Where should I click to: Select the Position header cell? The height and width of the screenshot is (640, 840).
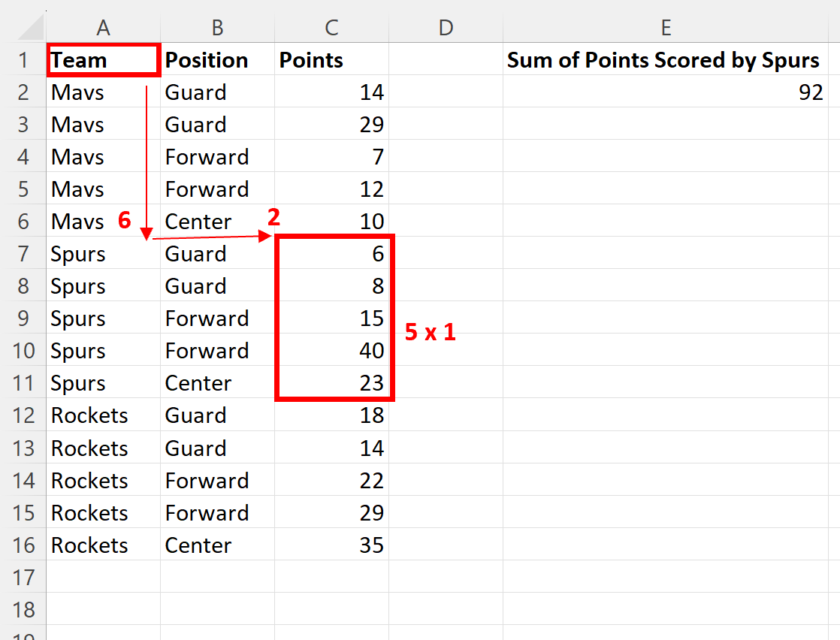[x=217, y=60]
